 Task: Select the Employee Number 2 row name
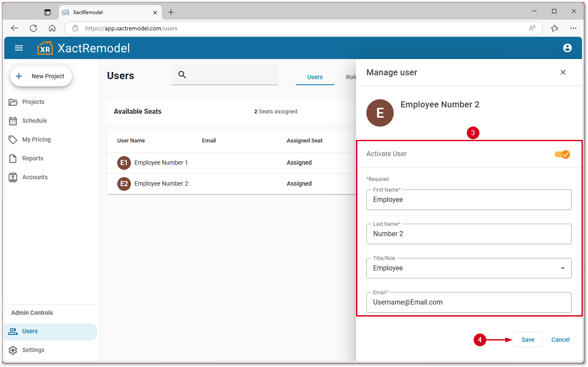point(161,183)
